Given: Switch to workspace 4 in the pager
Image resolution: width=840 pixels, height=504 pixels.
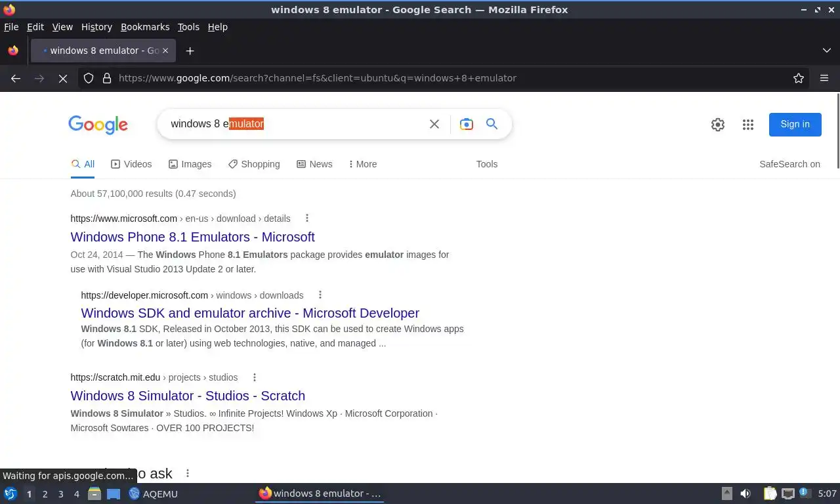Looking at the screenshot, I should 76,494.
